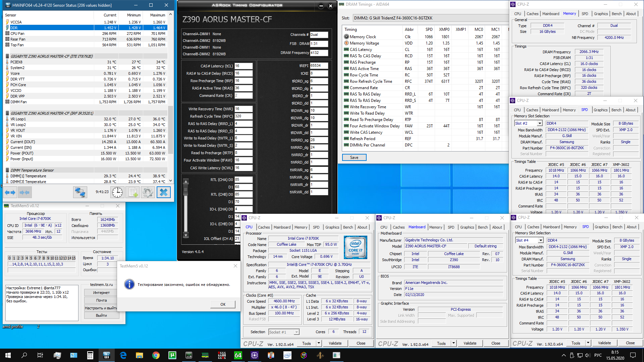
Task: Open uTorrent from the taskbar
Action: tap(172, 355)
